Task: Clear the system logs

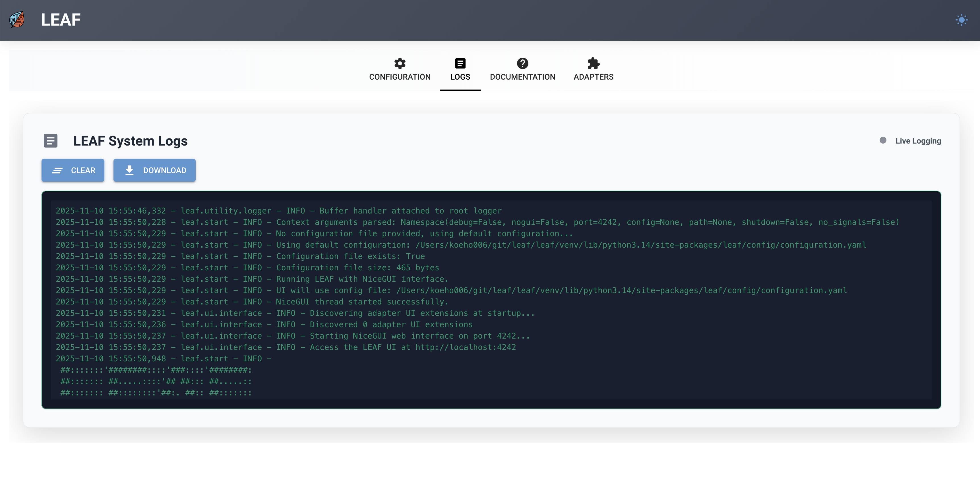Action: 73,170
